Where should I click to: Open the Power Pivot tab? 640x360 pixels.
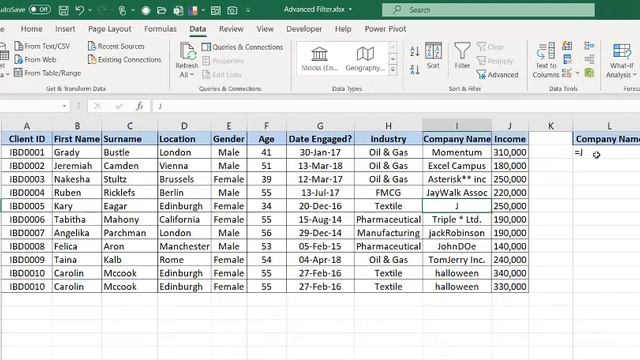tap(385, 29)
